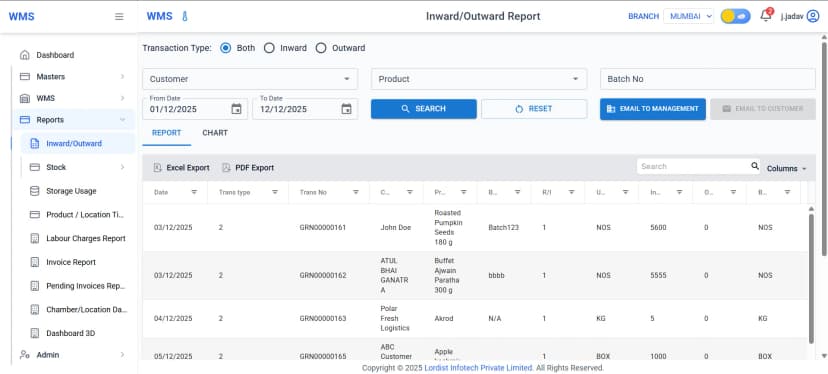The height and width of the screenshot is (374, 828).
Task: Switch to the REPORT tab
Action: tap(166, 133)
